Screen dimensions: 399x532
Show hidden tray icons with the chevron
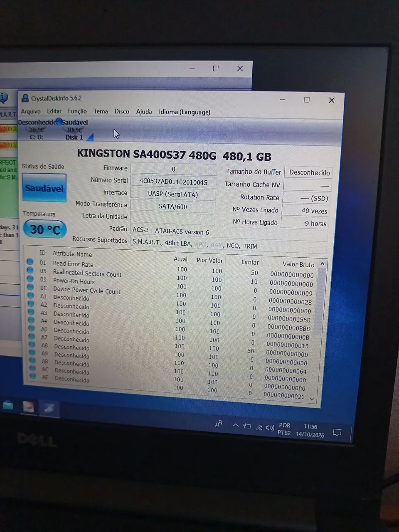click(236, 425)
